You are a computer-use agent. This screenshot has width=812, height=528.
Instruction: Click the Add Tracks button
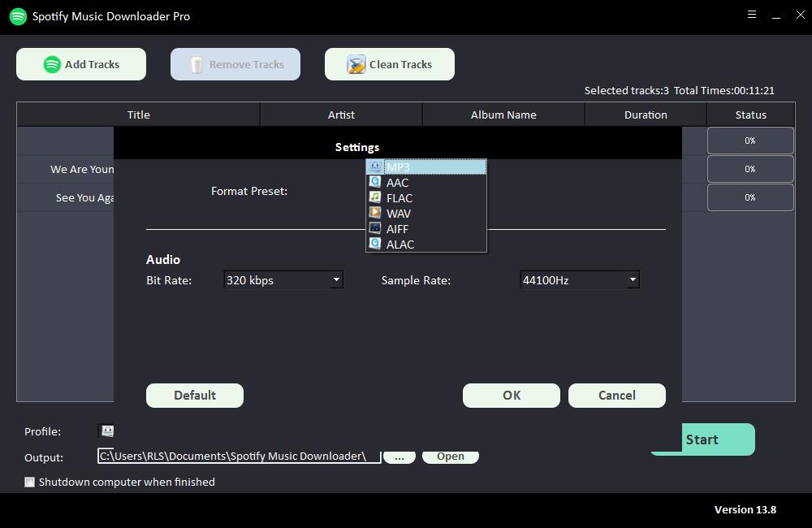click(81, 64)
